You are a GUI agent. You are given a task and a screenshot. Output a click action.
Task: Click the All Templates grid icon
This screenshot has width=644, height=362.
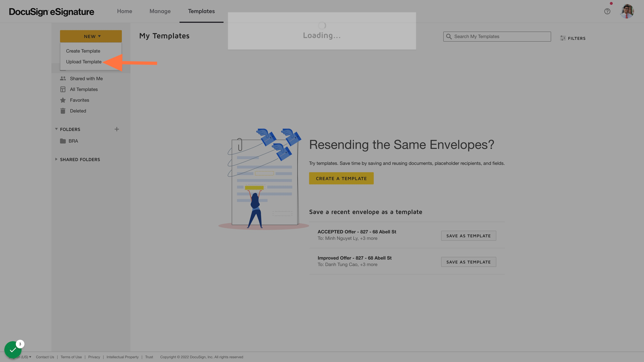63,89
